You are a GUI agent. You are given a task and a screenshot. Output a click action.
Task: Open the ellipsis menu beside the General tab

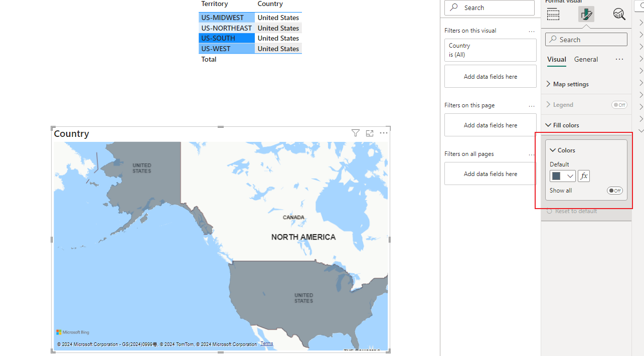[619, 59]
